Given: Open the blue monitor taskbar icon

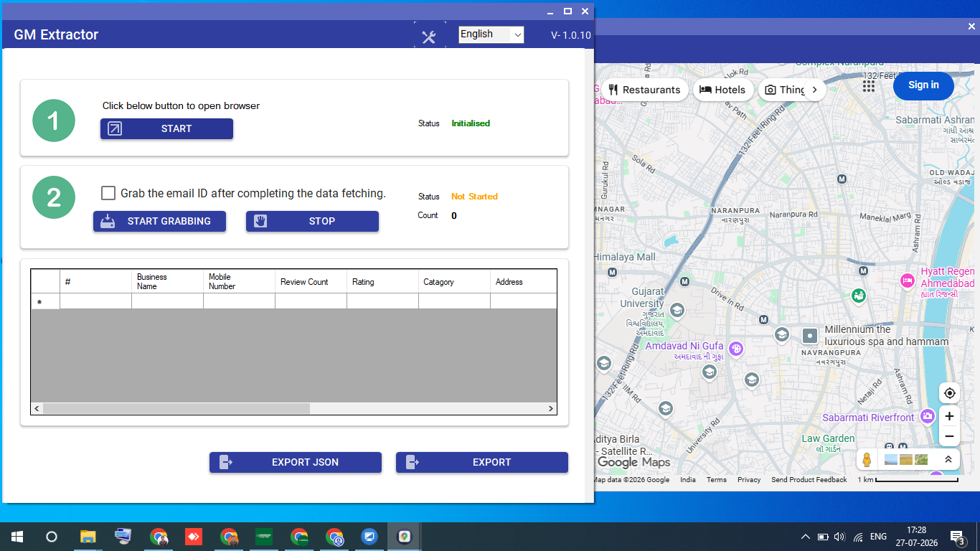Looking at the screenshot, I should pos(369,537).
